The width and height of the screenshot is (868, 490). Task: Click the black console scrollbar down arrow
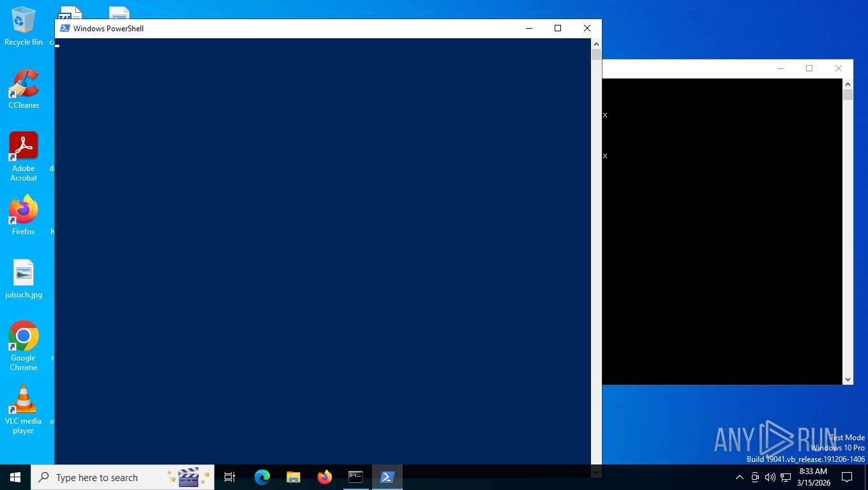click(x=848, y=379)
